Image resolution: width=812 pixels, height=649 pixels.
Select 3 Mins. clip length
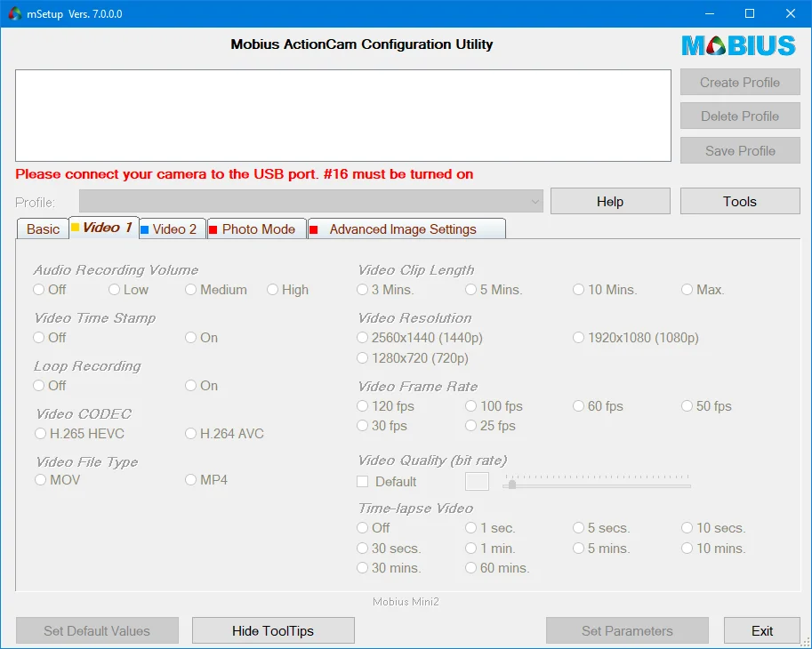[x=385, y=290]
